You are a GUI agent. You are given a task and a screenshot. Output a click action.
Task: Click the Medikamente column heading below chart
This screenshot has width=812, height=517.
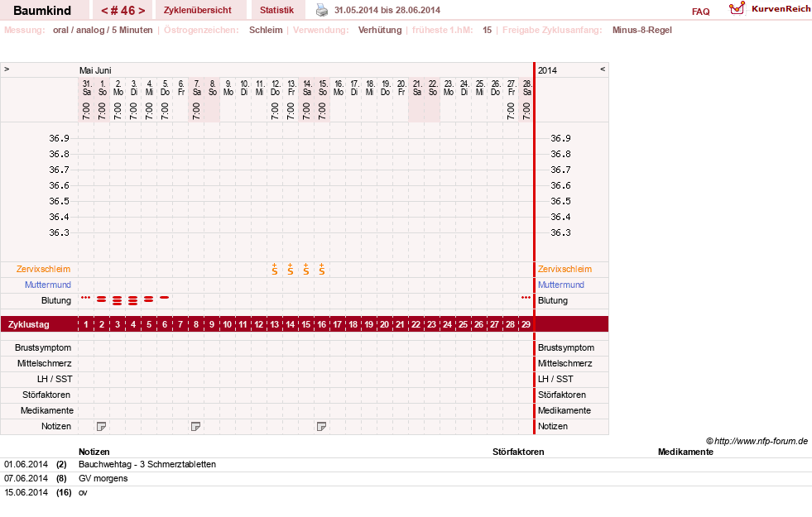click(685, 452)
